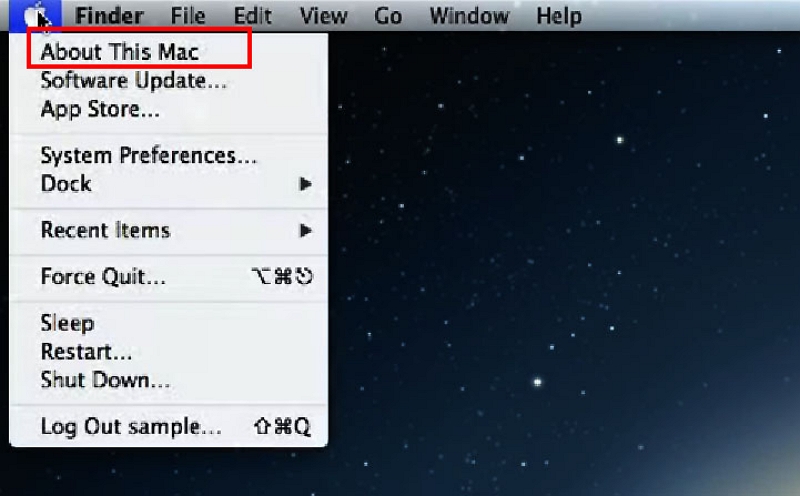Image resolution: width=800 pixels, height=496 pixels.
Task: Open the Finder menu
Action: pos(109,16)
